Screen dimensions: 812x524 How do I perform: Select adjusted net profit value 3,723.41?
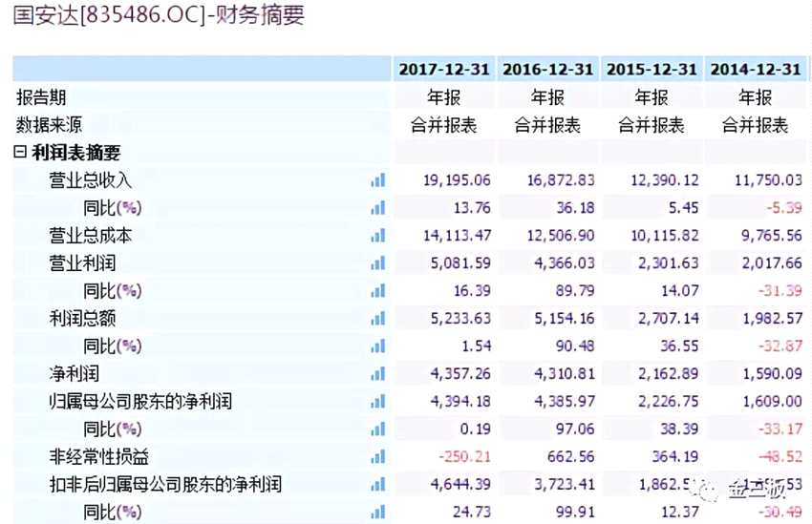pos(565,484)
